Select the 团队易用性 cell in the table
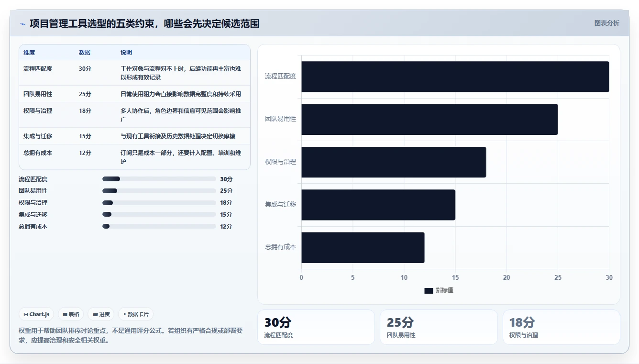Viewport: 639px width, 364px height. 38,94
